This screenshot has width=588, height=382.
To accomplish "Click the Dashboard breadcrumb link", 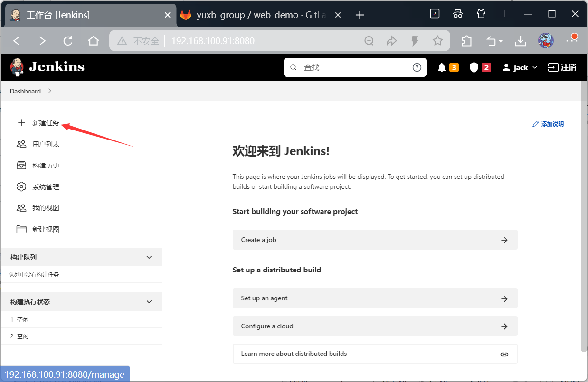I will pos(25,91).
